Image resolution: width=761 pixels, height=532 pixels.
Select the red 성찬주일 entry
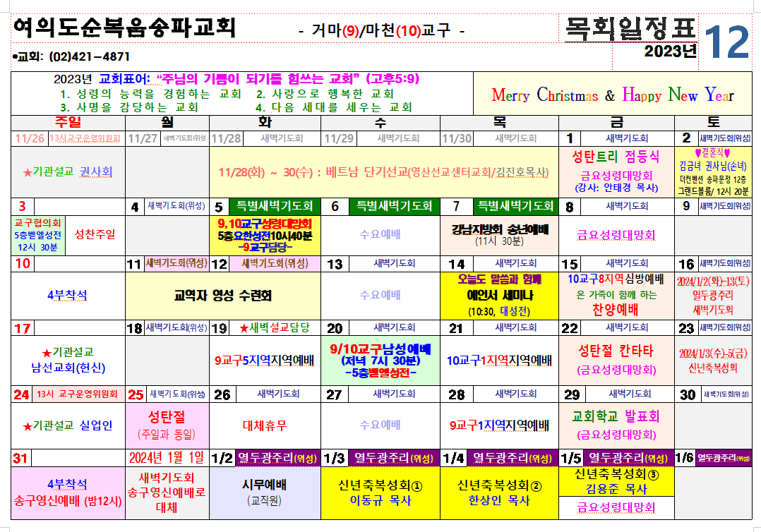pos(95,235)
